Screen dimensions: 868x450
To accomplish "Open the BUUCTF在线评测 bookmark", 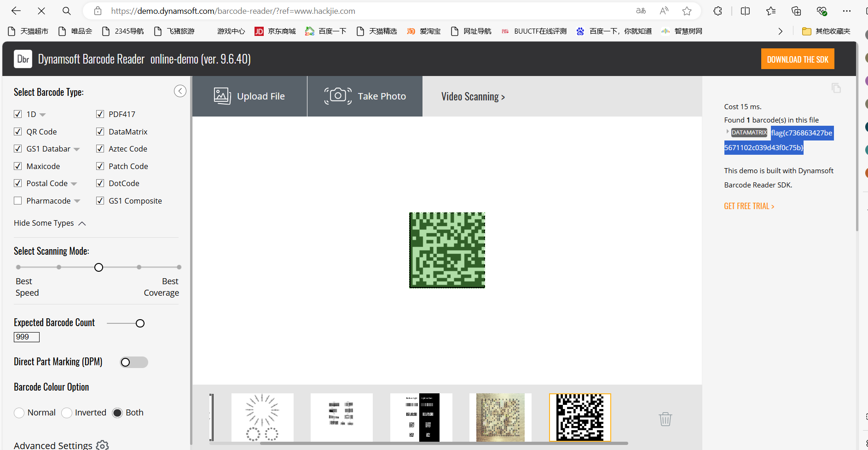I will (534, 31).
